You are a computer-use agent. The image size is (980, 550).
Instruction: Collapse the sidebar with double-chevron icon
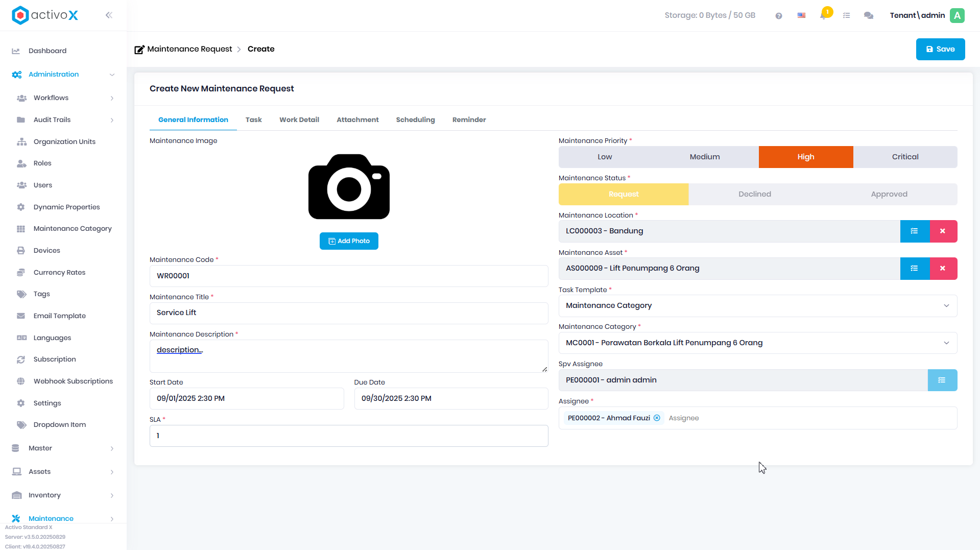[x=109, y=15]
